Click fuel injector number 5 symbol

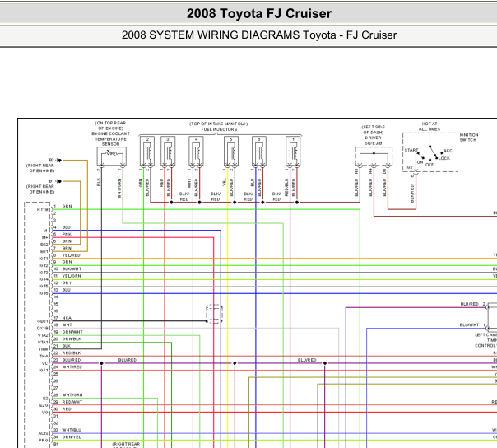231,152
